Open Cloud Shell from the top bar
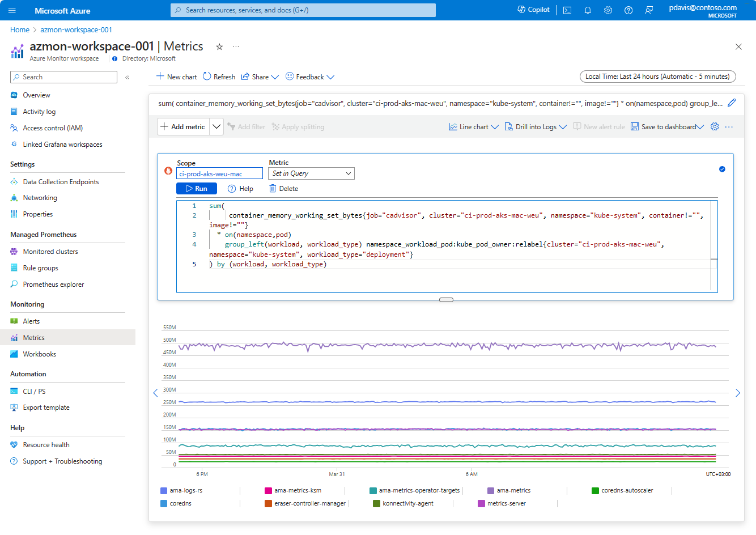756x535 pixels. 567,10
